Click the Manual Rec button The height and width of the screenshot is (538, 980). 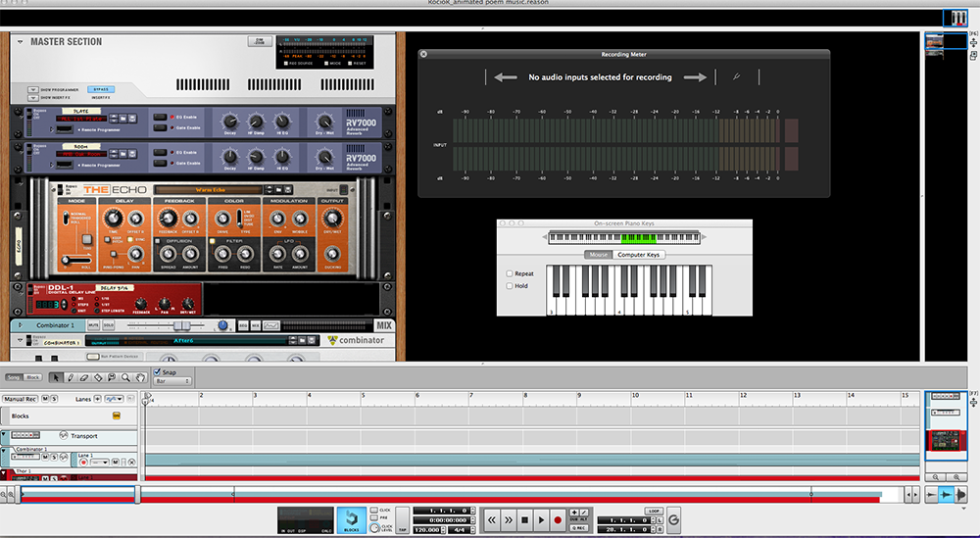point(20,399)
